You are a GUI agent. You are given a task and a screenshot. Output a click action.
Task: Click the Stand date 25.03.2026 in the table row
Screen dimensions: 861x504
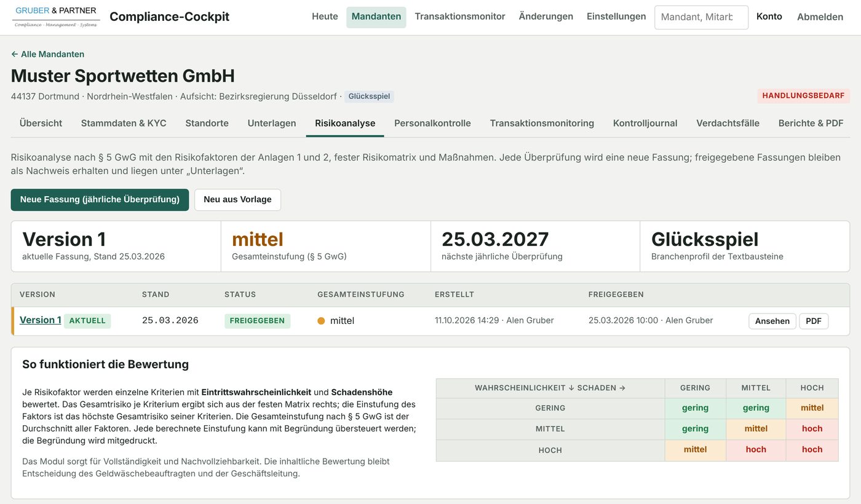coord(170,321)
